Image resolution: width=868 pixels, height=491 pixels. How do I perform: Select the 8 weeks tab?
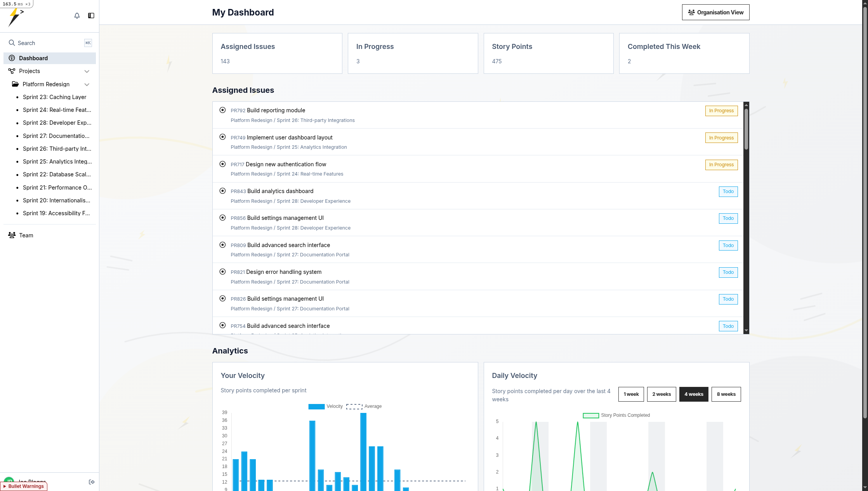(x=726, y=394)
